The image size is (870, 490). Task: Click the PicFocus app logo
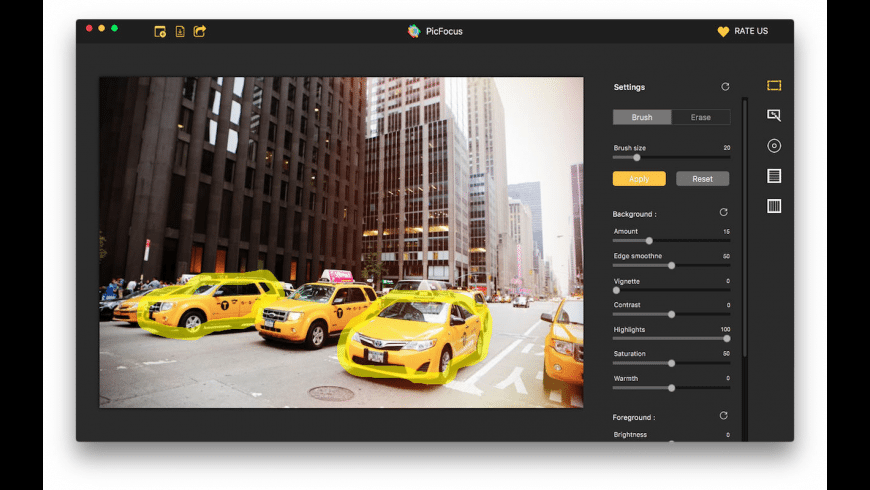tap(414, 31)
